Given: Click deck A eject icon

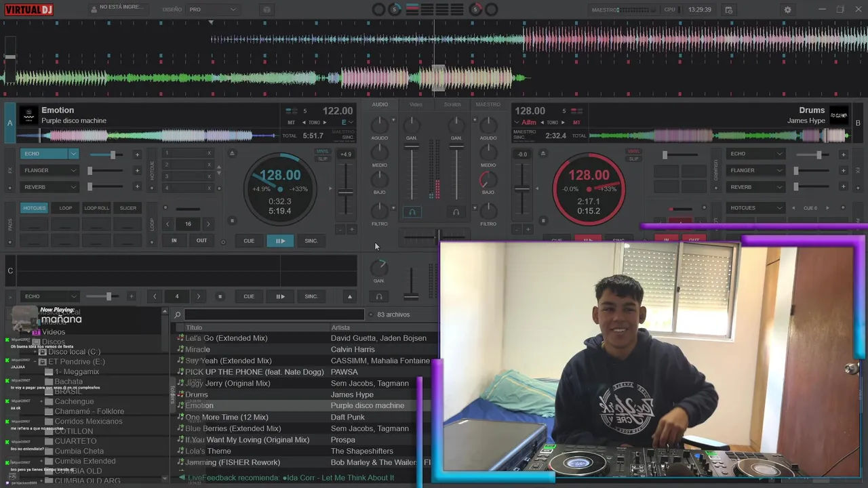Looking at the screenshot, I should point(232,153).
